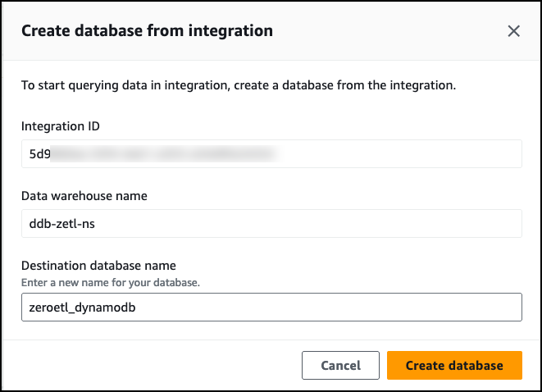Viewport: 542px width, 392px height.
Task: Focus the Destination database name field
Action: [x=271, y=308]
